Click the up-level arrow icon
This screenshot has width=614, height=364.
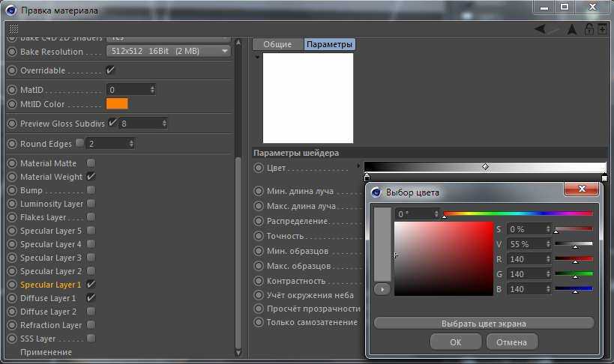click(572, 28)
